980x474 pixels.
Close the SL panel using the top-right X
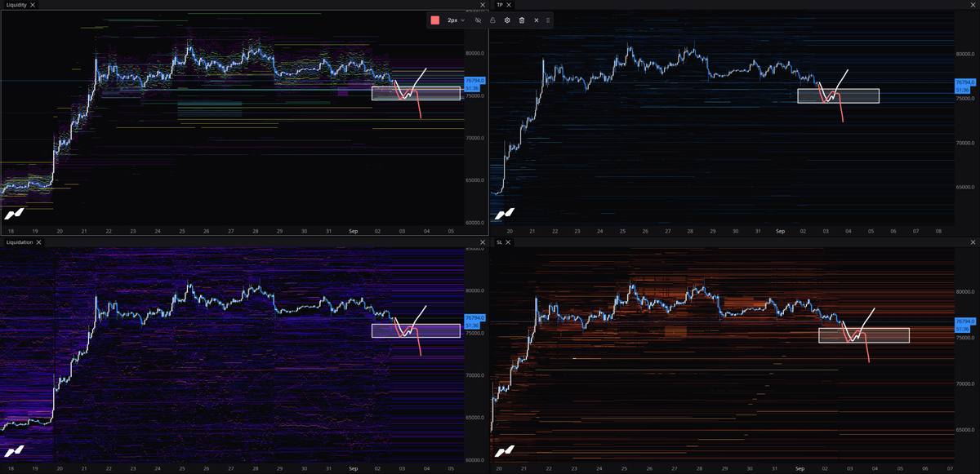point(974,242)
